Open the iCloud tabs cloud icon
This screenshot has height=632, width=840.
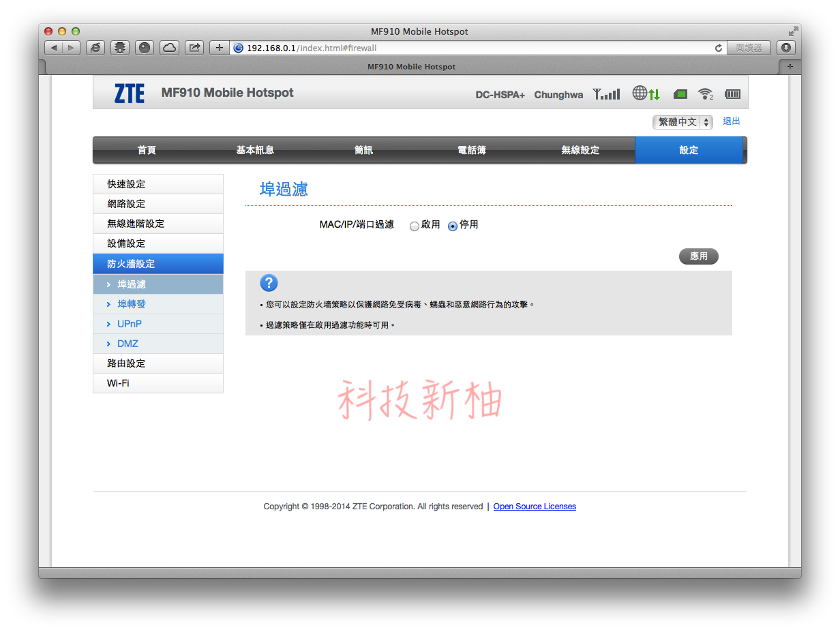pos(169,48)
